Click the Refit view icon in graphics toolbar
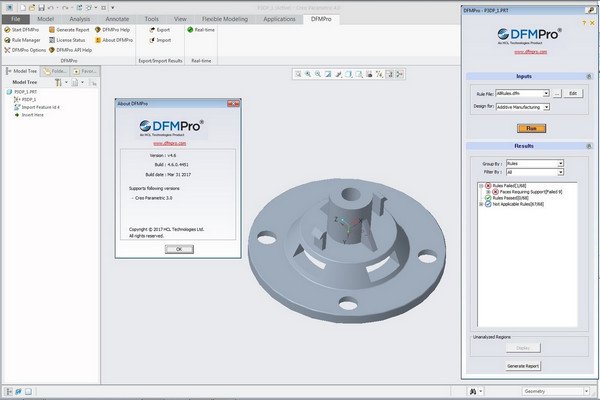This screenshot has width=600, height=400. pyautogui.click(x=298, y=74)
